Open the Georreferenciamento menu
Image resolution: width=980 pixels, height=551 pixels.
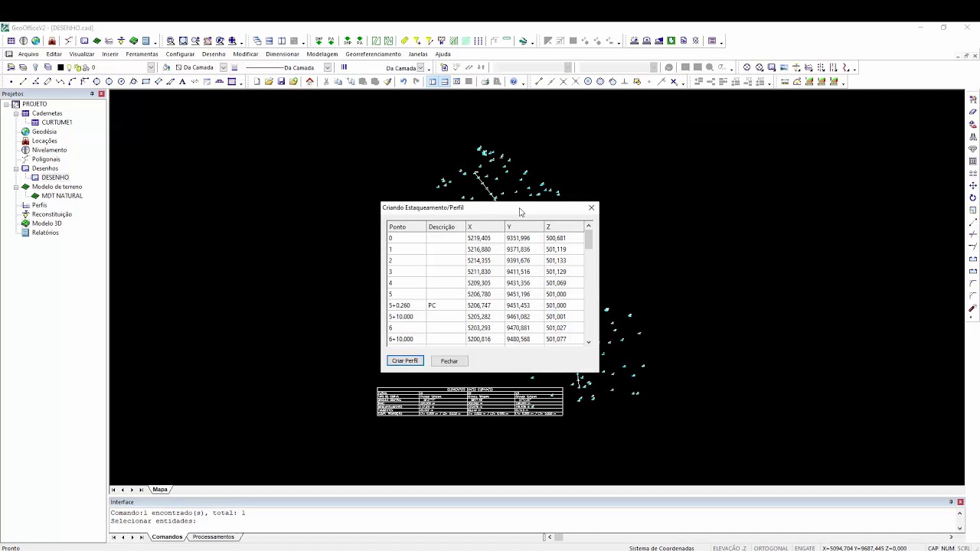coord(373,54)
